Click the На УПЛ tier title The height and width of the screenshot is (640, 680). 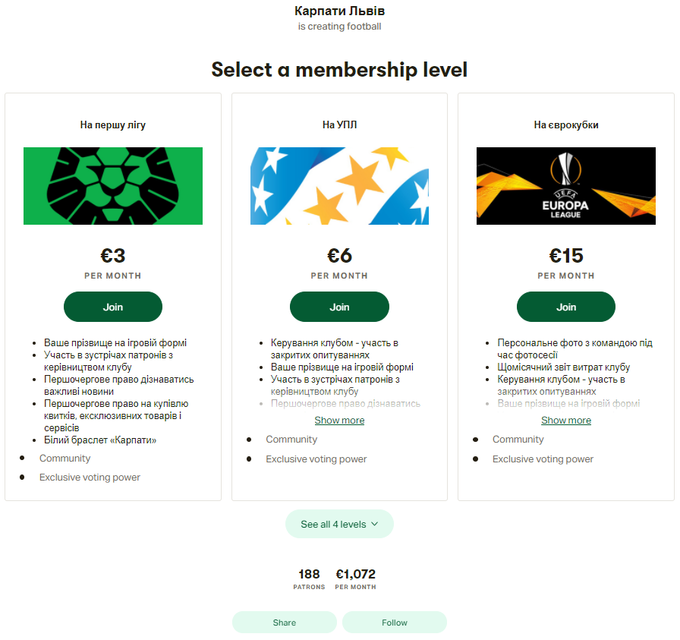tap(339, 125)
